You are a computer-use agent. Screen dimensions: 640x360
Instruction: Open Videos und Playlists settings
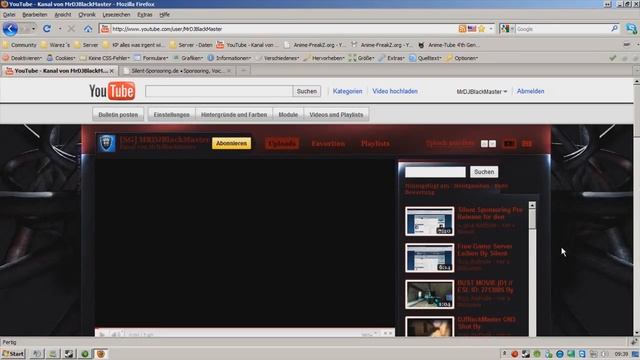point(336,115)
